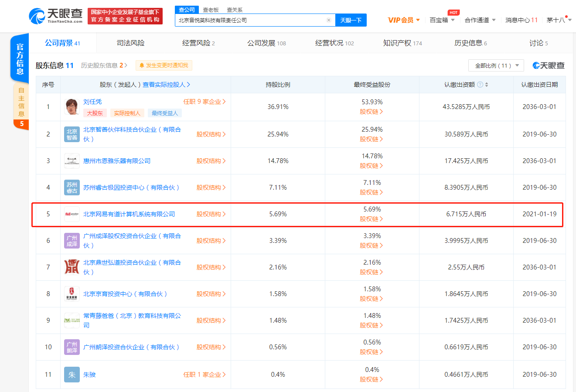576x392 pixels.
Task: Open 北京京育投资中心 link
Action: [125, 294]
